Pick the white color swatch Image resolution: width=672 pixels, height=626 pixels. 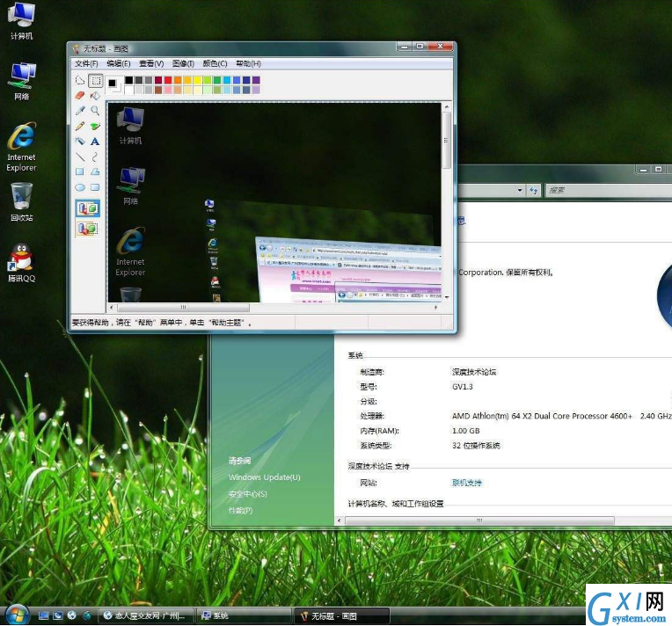tap(128, 90)
